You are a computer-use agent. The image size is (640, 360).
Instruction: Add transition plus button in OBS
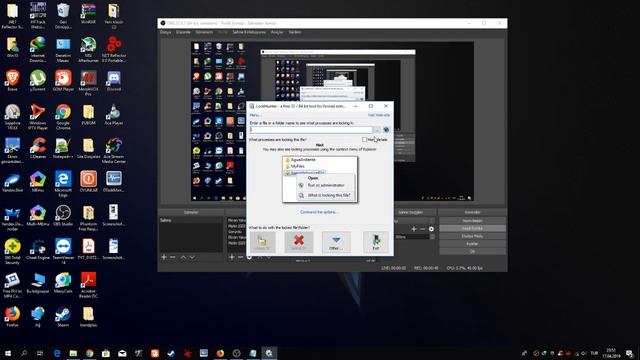point(414,229)
